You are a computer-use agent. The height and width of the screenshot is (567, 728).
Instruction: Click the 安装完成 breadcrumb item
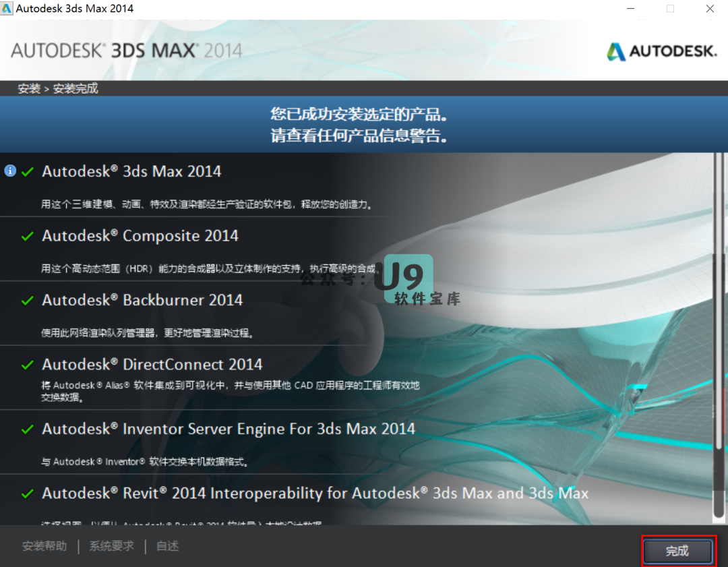click(x=75, y=89)
